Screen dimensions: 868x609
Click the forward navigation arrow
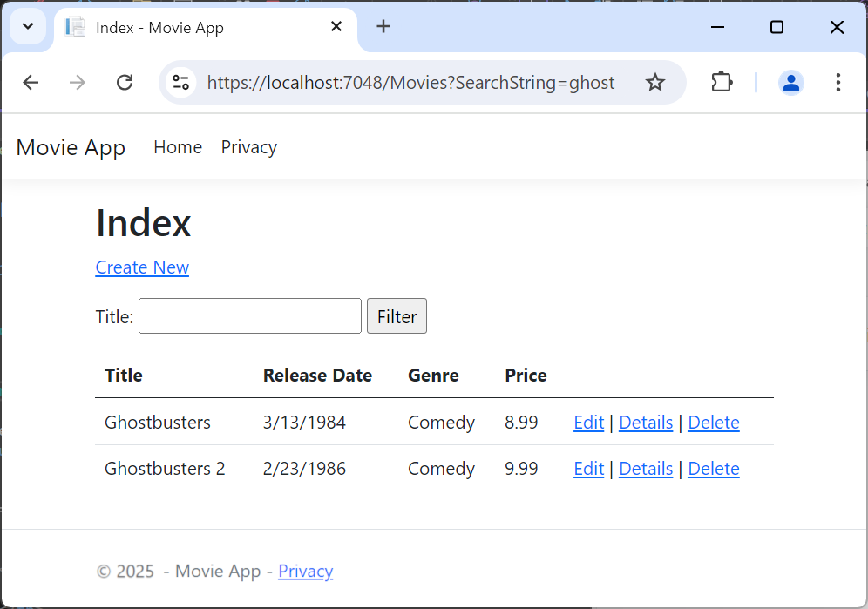pos(78,82)
